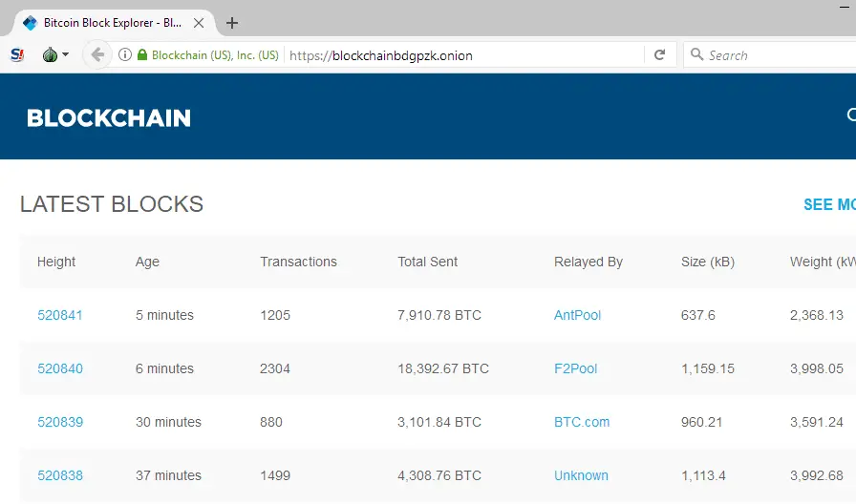
Task: Click the 4,308.76 BTC value
Action: (x=439, y=475)
